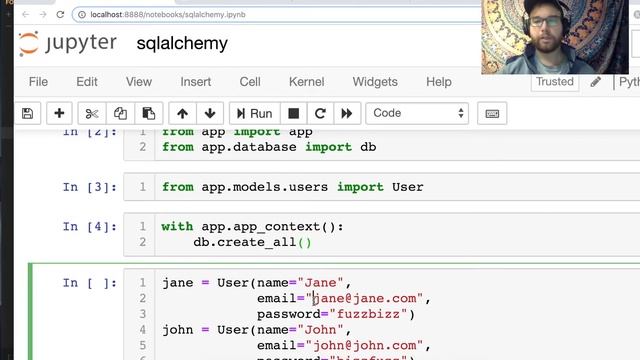
Task: Restart the kernel icon
Action: [x=320, y=113]
